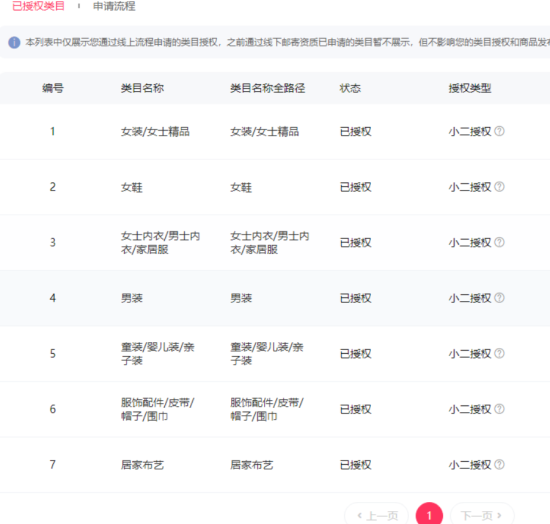The height and width of the screenshot is (524, 550).
Task: Click the 授权类型 column header
Action: pyautogui.click(x=470, y=88)
